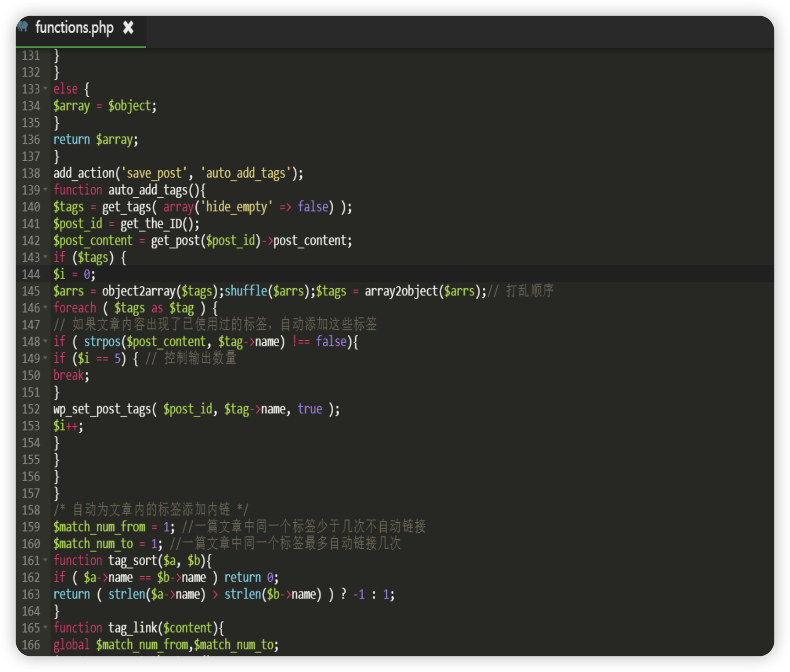Image resolution: width=790 pixels, height=672 pixels.
Task: Click the PHP elephant file icon
Action: click(23, 27)
